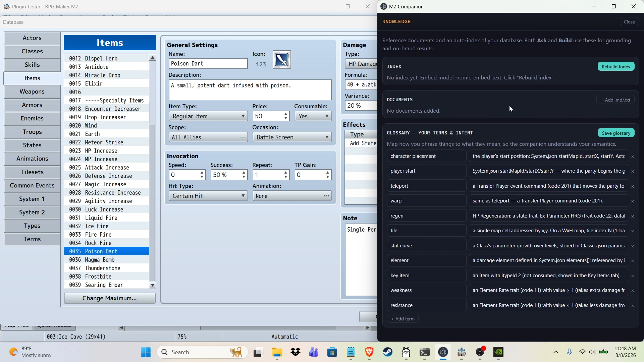Viewport: 644px width, 362px height.
Task: Remove the 'weakness' glossary term
Action: point(633,291)
